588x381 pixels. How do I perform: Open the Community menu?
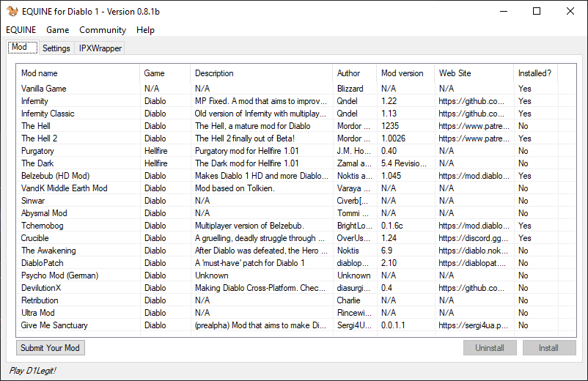[x=103, y=30]
